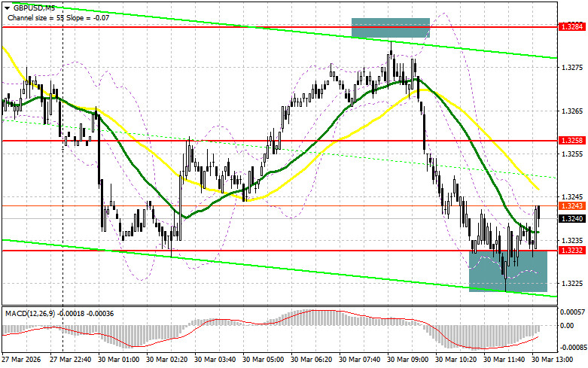
Task: Click the 1.3265 price scale value
Action: [572, 111]
